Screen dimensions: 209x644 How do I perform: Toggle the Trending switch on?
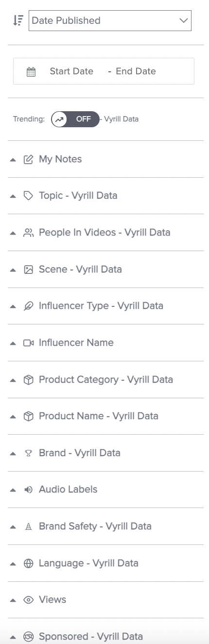(75, 119)
